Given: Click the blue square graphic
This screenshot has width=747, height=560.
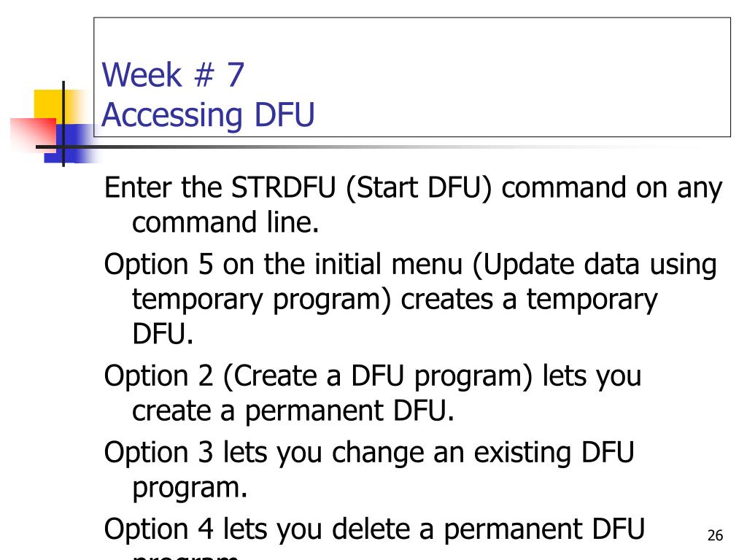Looking at the screenshot, I should point(72,144).
